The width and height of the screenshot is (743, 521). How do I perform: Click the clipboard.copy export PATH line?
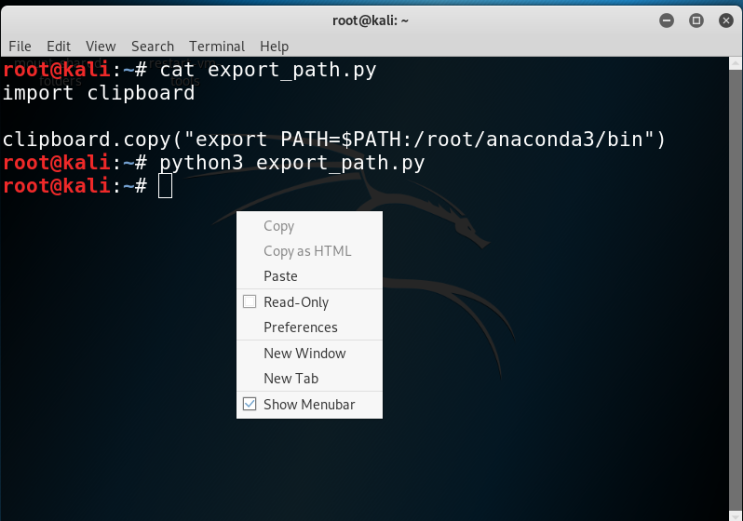tap(334, 139)
